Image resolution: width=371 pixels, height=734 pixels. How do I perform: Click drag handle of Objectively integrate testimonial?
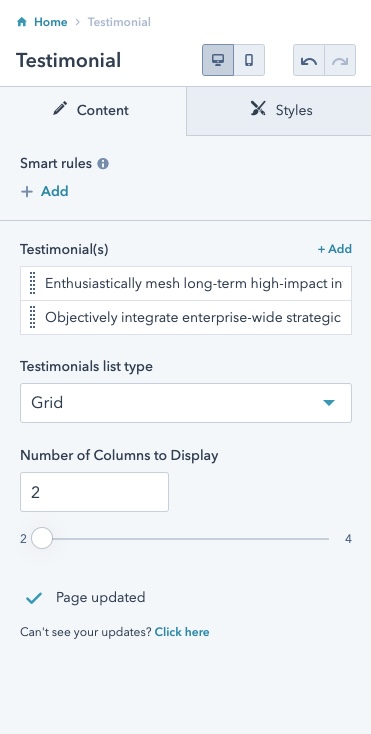(33, 318)
